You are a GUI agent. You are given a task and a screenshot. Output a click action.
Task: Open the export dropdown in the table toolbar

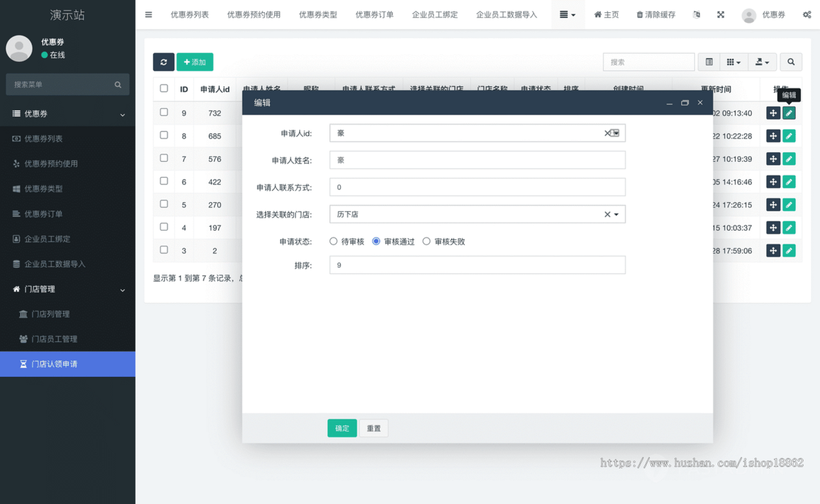(761, 61)
